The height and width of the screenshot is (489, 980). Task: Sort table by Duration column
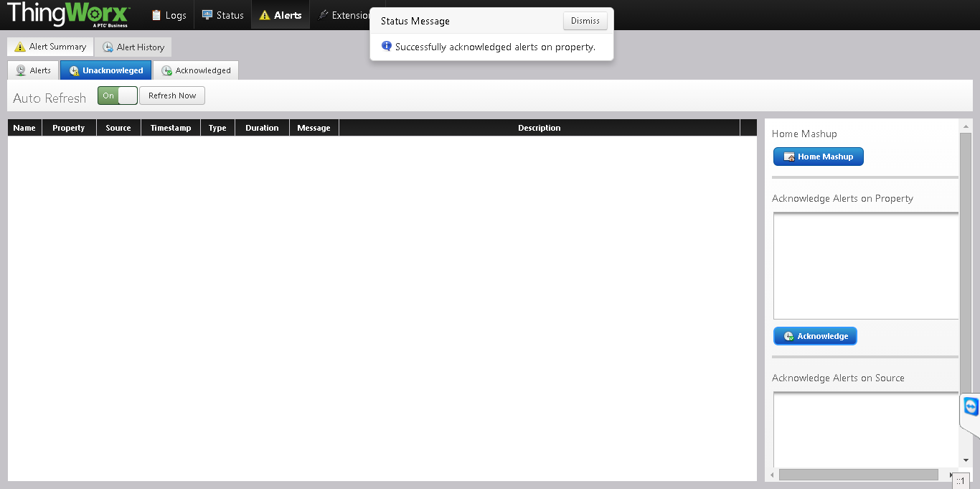click(x=262, y=128)
